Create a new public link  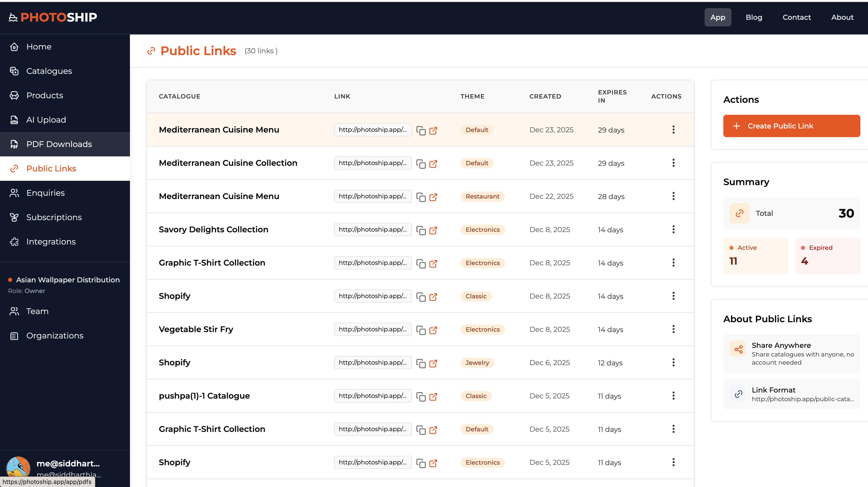[792, 126]
